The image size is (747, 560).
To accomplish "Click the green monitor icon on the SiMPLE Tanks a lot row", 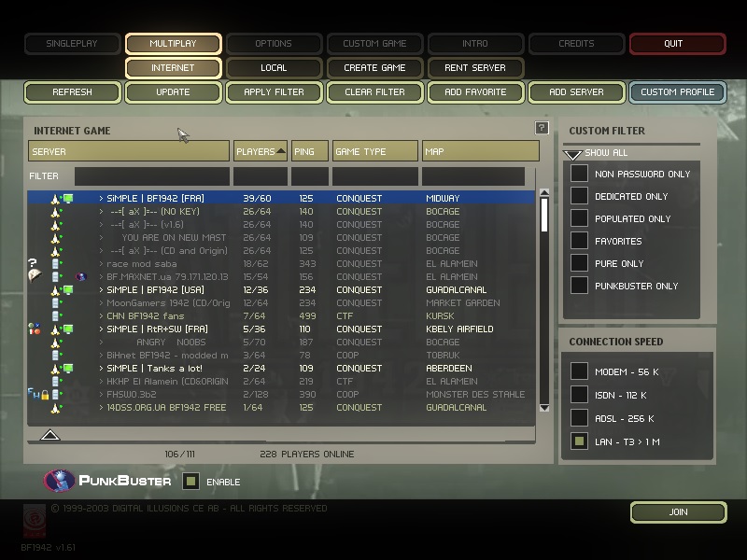I will (x=68, y=368).
